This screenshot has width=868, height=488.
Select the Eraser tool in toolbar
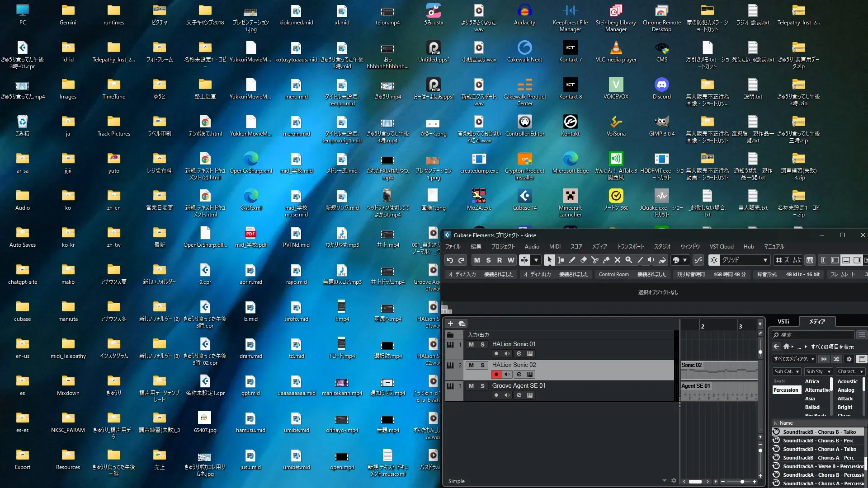click(x=583, y=260)
